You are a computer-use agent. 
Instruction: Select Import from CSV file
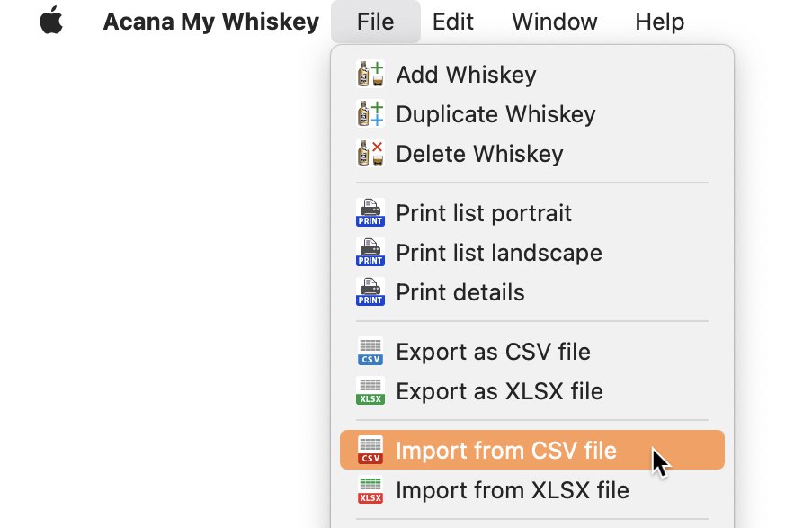[x=506, y=451]
